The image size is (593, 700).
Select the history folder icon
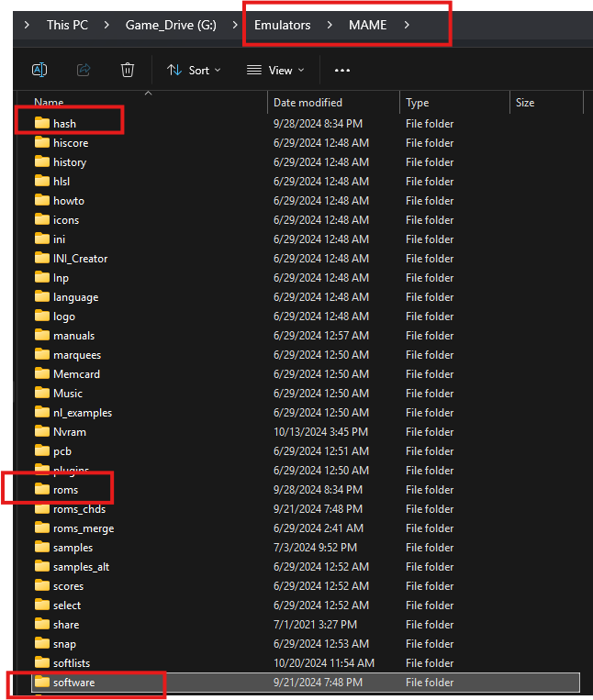pos(42,161)
